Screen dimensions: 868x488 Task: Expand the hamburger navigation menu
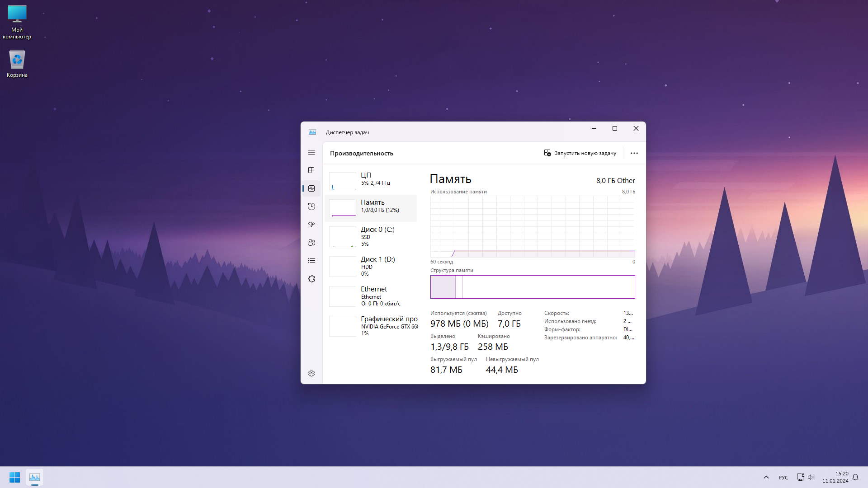311,153
